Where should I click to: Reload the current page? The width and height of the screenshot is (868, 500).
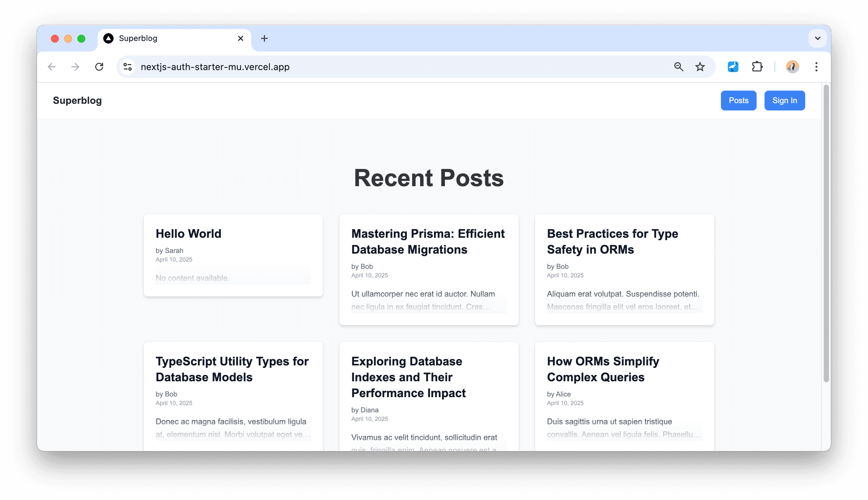click(x=99, y=66)
